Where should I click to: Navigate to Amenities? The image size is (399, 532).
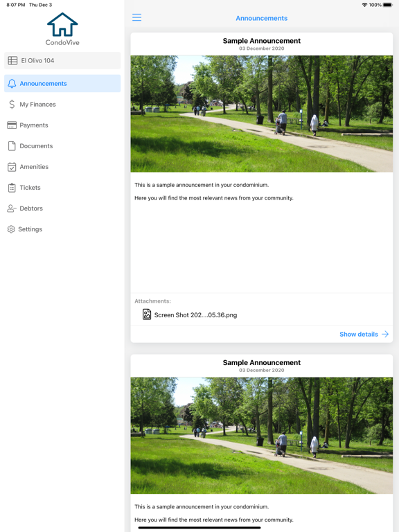[62, 166]
